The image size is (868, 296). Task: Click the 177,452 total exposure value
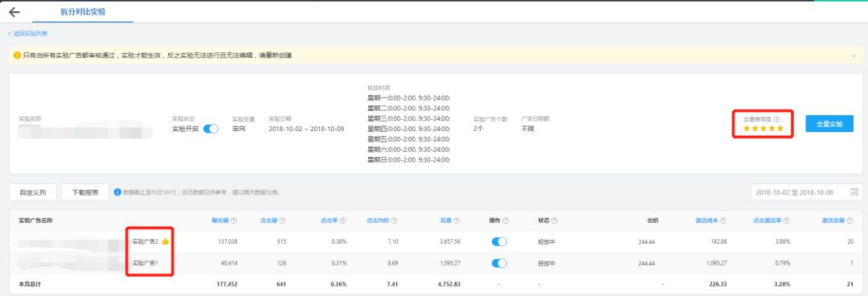point(227,284)
